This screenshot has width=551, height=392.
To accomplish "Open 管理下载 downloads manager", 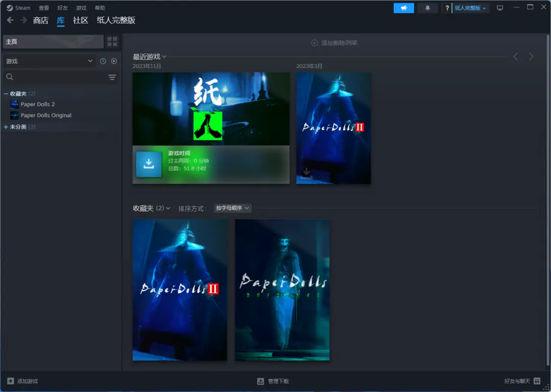I will click(x=272, y=381).
